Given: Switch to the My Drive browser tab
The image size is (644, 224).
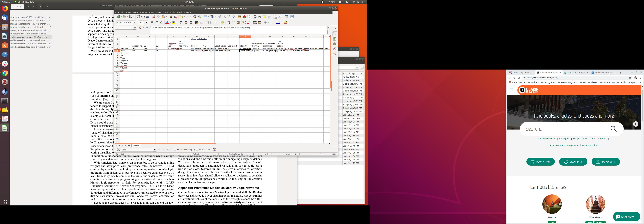Looking at the screenshot, I should [576, 73].
